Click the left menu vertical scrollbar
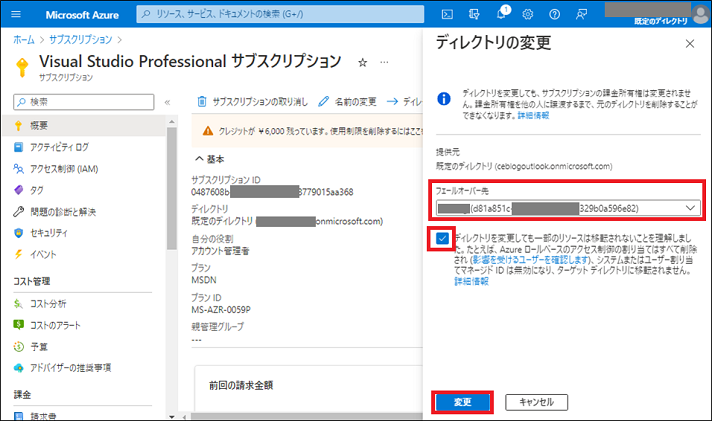Screen dimensions: 712x421 [x=171, y=188]
